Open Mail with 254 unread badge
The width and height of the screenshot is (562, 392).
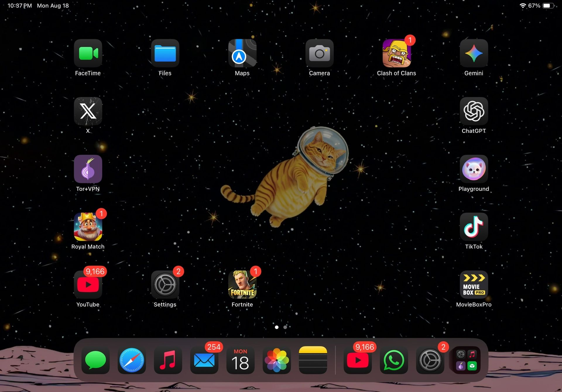204,360
